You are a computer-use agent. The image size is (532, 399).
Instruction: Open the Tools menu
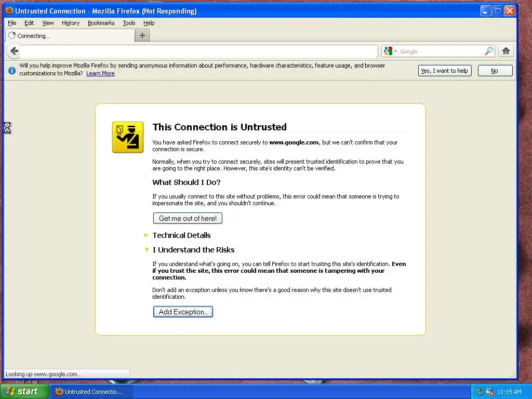[x=129, y=23]
